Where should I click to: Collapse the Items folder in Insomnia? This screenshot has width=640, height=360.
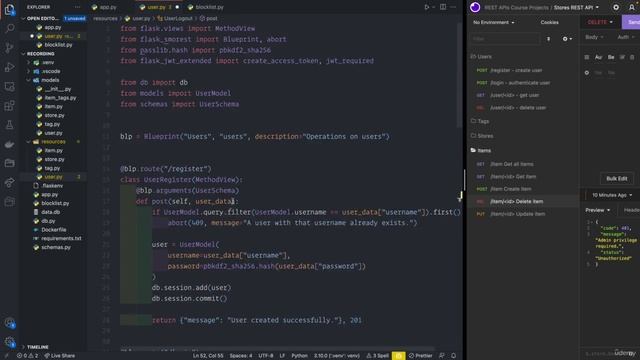pos(481,151)
